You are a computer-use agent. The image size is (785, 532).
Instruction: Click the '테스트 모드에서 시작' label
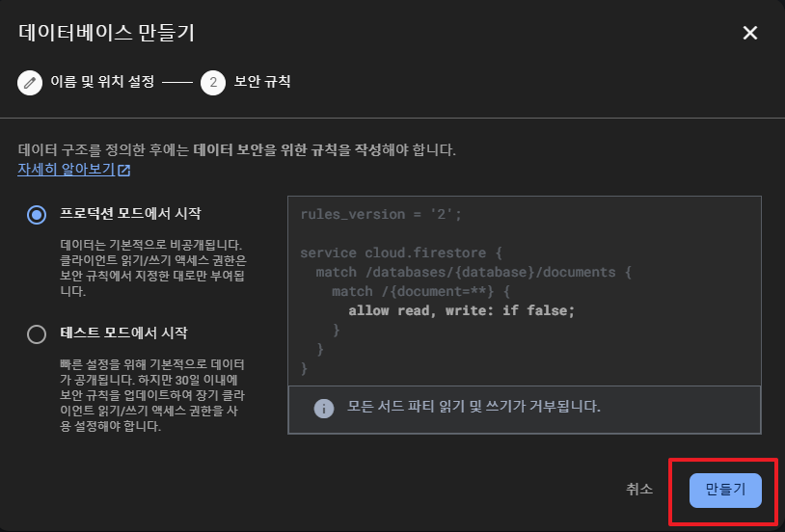pyautogui.click(x=123, y=332)
